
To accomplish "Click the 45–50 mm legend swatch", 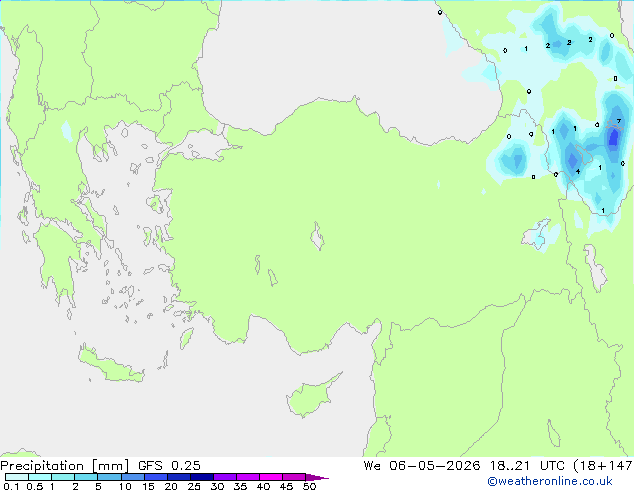I will (x=294, y=477).
